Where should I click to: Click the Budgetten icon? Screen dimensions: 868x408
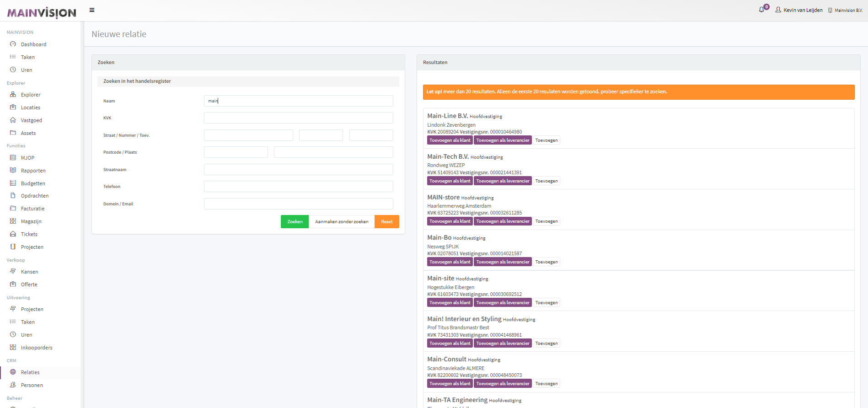coord(13,183)
